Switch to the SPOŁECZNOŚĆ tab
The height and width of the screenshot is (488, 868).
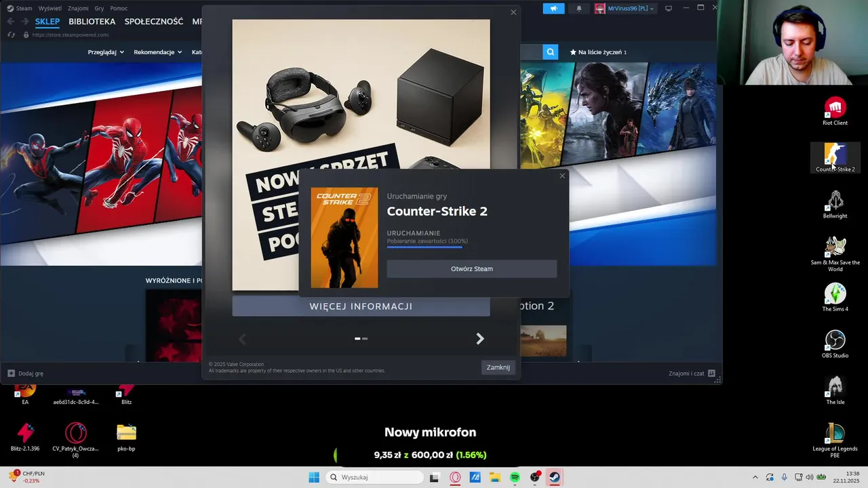point(154,22)
